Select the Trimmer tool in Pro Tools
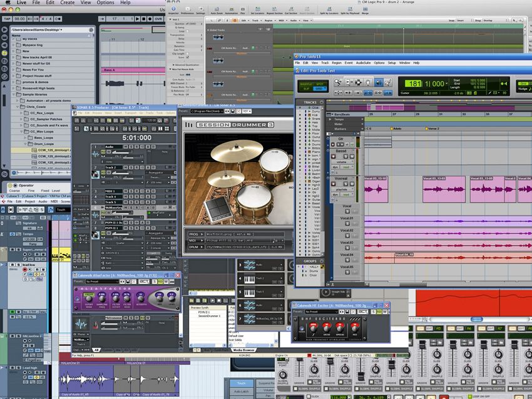 [349, 81]
